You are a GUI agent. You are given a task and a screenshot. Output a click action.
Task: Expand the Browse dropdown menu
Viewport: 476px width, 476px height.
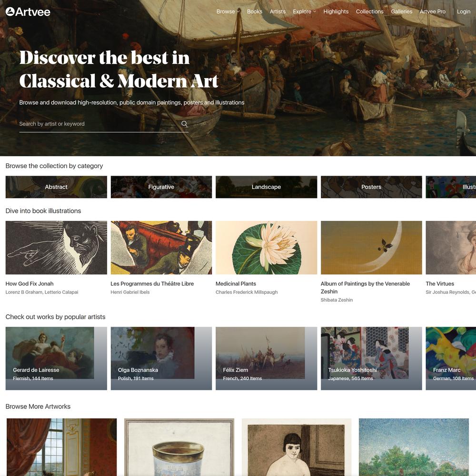point(228,11)
